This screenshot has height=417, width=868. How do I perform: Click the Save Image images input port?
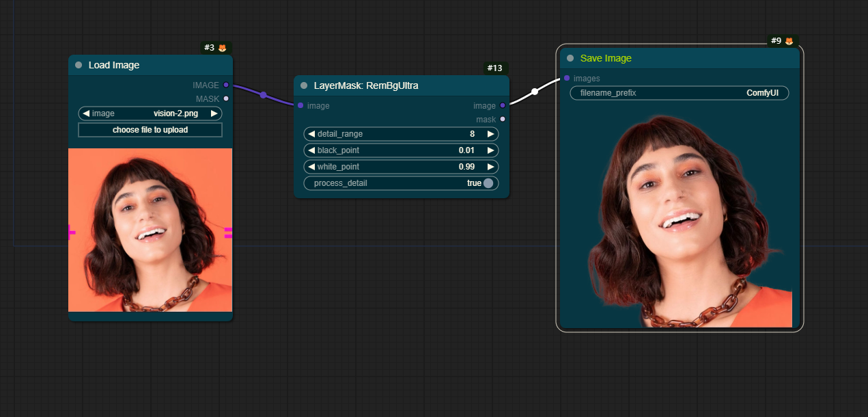click(x=567, y=78)
